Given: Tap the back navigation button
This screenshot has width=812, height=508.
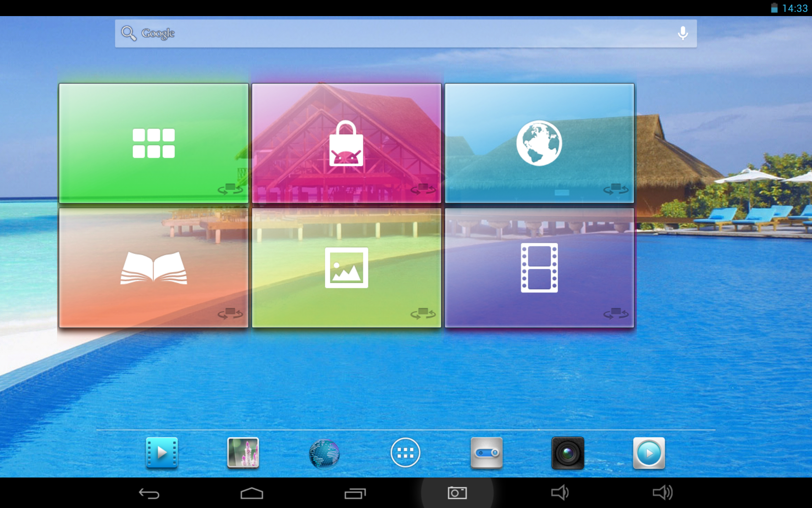Looking at the screenshot, I should pos(149,493).
